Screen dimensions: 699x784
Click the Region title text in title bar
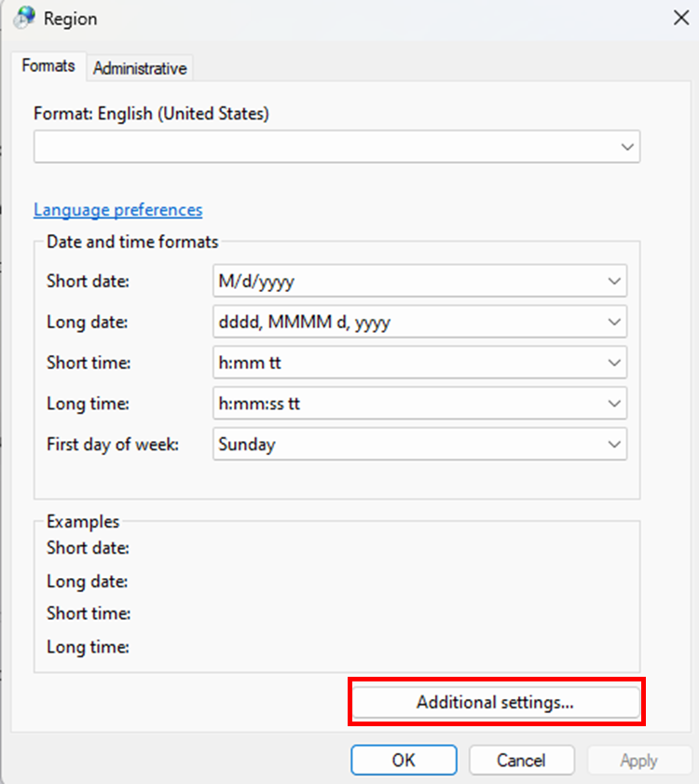click(70, 19)
